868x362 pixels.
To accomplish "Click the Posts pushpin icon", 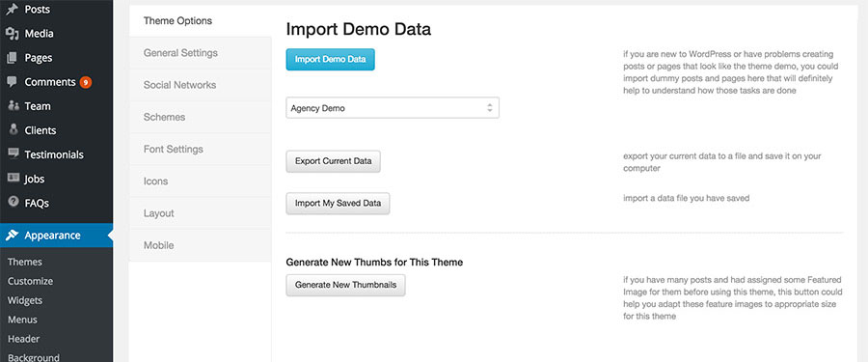I will [x=12, y=9].
